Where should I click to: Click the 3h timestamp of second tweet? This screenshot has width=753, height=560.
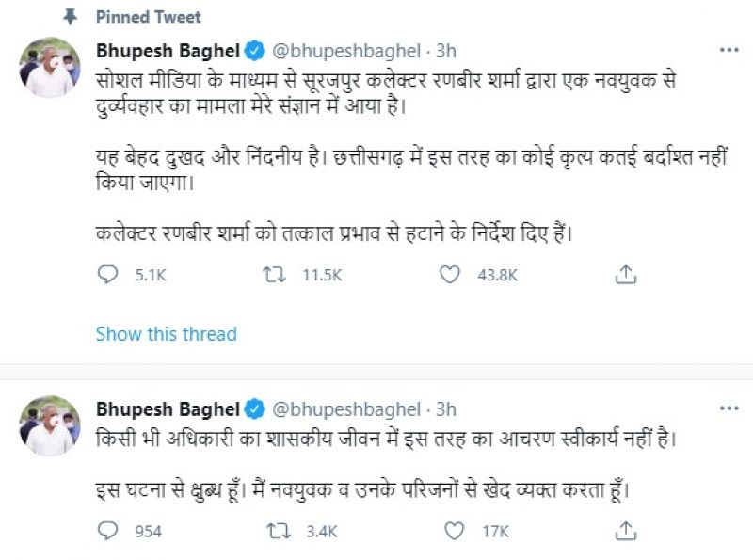coord(446,408)
